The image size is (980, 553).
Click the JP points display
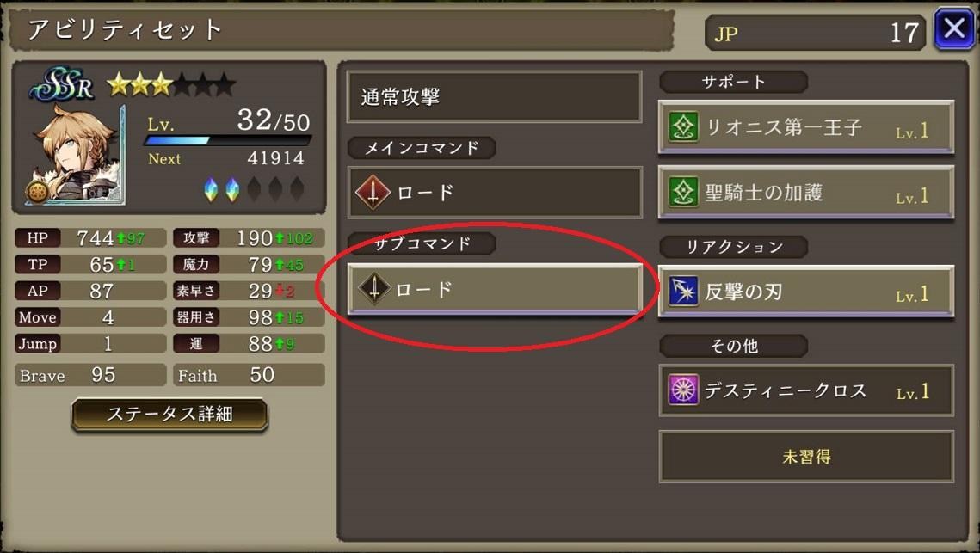816,33
